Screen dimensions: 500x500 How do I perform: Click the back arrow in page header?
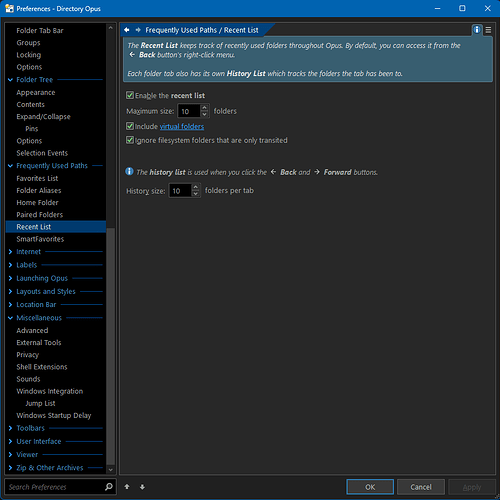(127, 30)
